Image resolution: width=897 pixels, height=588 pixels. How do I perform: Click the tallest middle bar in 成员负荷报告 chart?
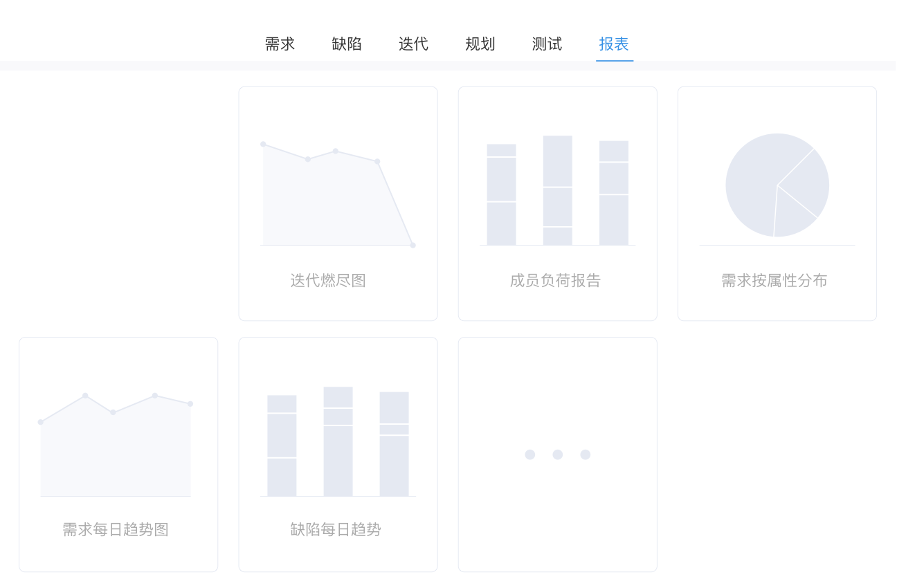[x=557, y=190]
